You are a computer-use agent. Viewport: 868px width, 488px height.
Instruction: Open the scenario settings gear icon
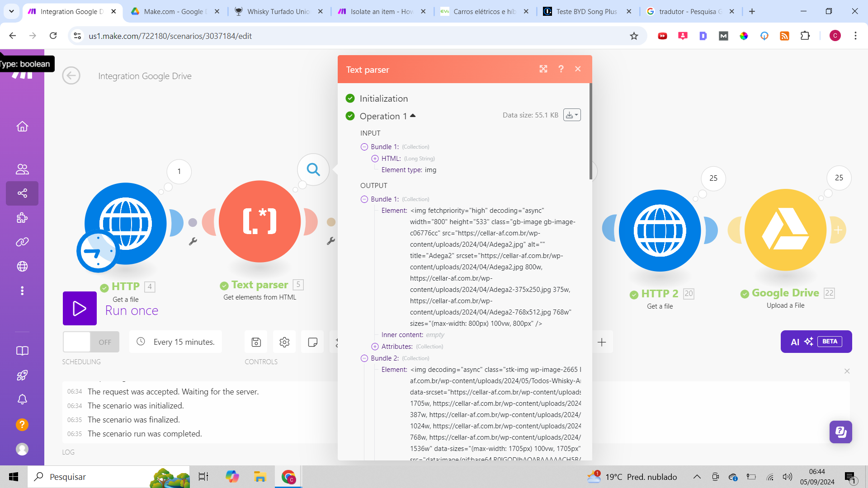[x=284, y=342]
